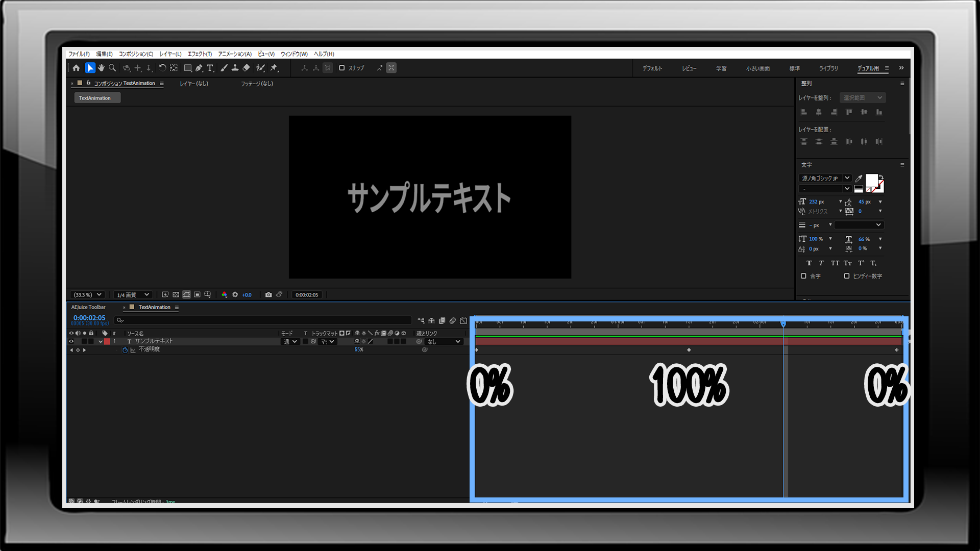The image size is (980, 551).
Task: Apply faux bold (T) style
Action: (x=809, y=263)
